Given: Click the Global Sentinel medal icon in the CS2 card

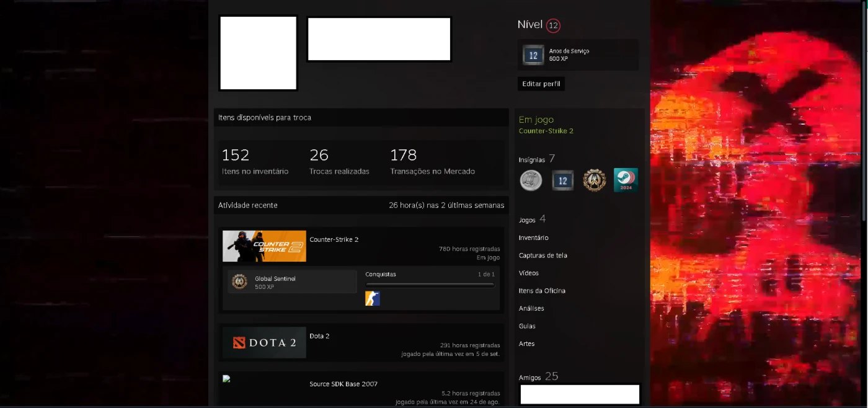Looking at the screenshot, I should (x=239, y=282).
